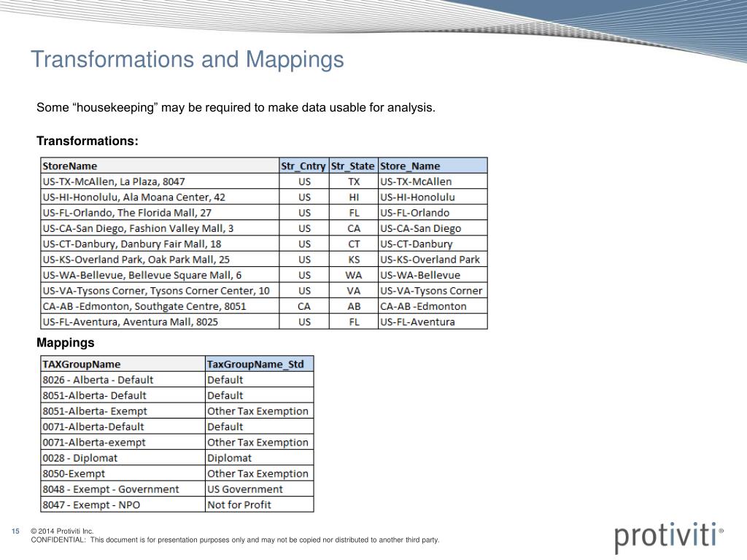Click cell '8051-Alberta- Default'

point(123,395)
